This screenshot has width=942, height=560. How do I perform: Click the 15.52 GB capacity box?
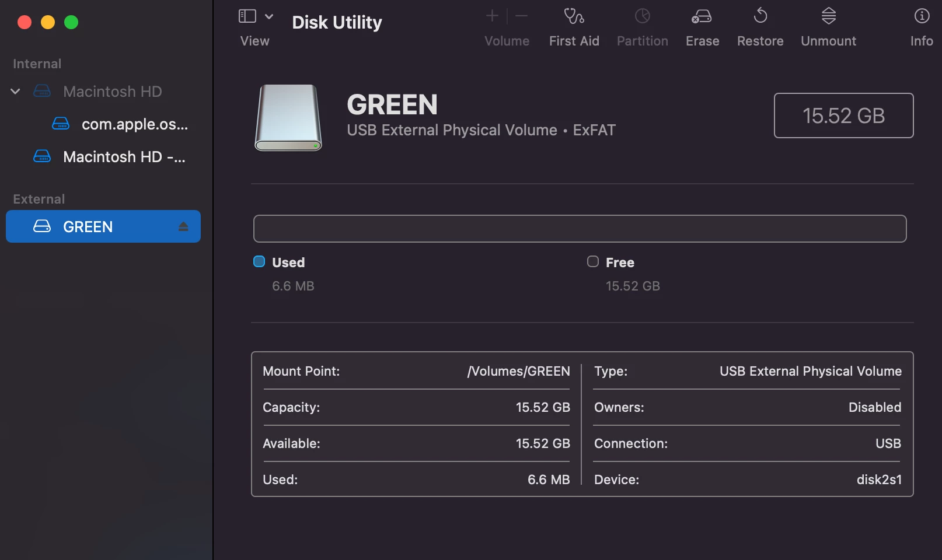click(843, 116)
